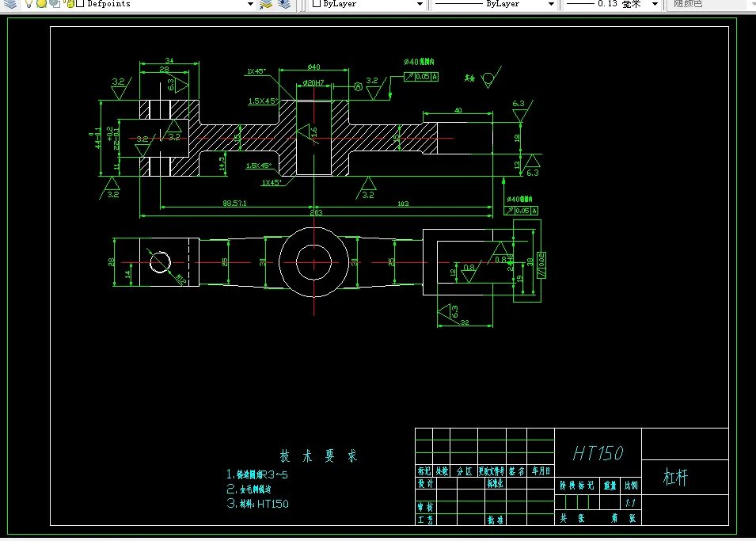
Task: Select the Defpoints layer name text
Action: [109, 4]
